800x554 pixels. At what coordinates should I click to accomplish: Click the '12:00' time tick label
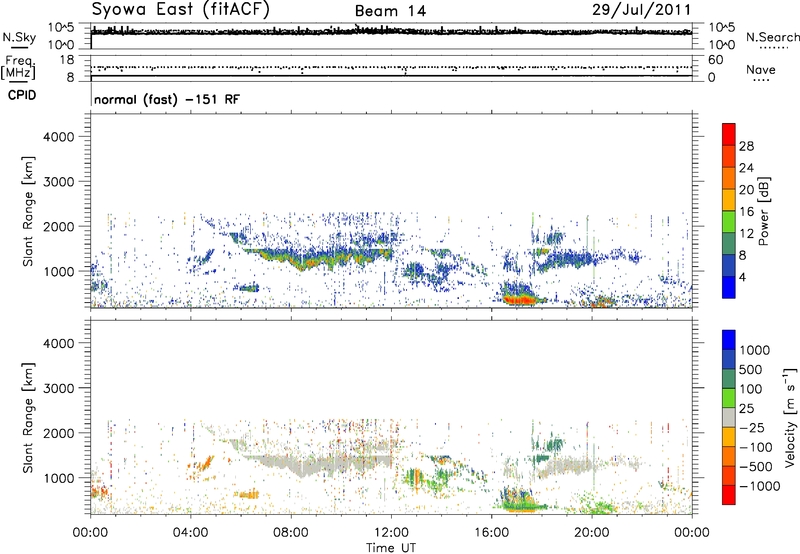pyautogui.click(x=391, y=533)
